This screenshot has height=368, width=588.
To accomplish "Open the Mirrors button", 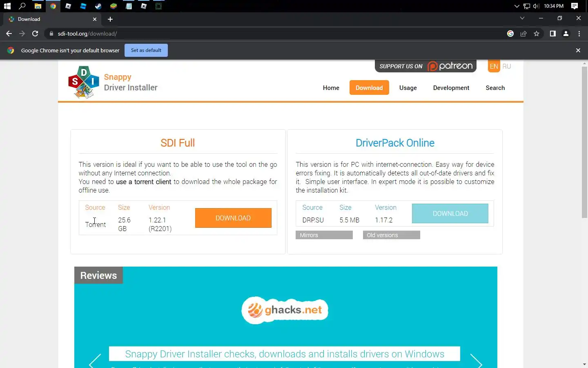I will click(x=324, y=235).
